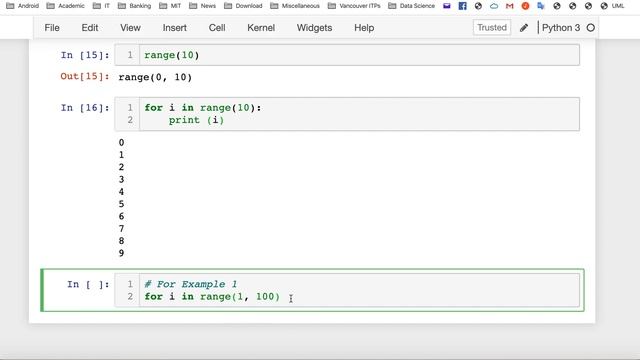Open the Miscellaneous bookmarks folder
Viewport: 640px width, 360px height.
point(295,6)
